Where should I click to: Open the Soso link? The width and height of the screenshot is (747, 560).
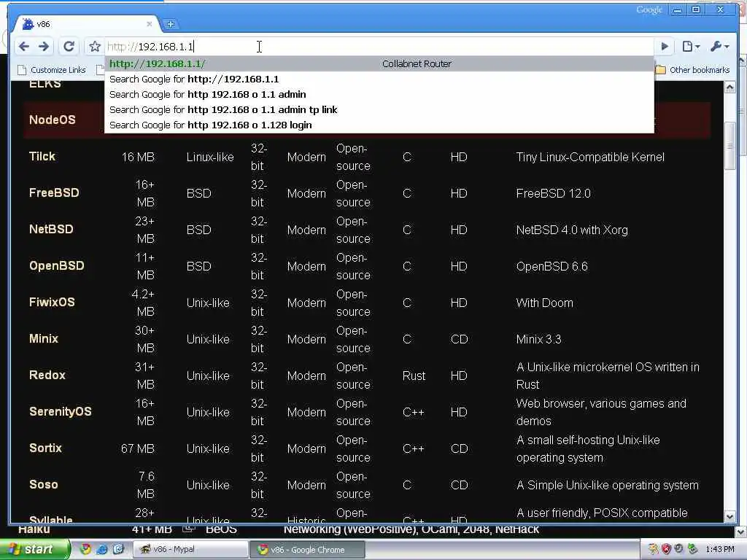coord(43,484)
